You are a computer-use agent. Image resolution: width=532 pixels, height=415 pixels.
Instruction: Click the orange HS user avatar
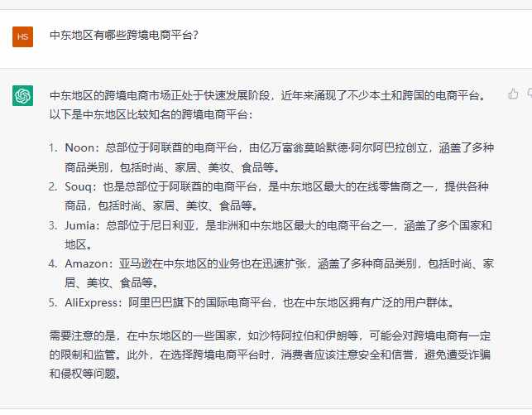click(22, 36)
